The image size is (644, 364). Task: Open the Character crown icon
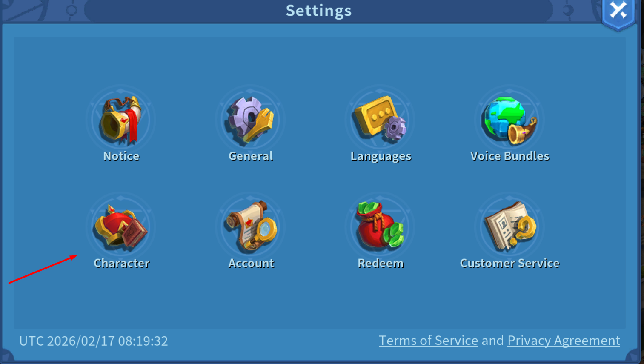(x=121, y=227)
